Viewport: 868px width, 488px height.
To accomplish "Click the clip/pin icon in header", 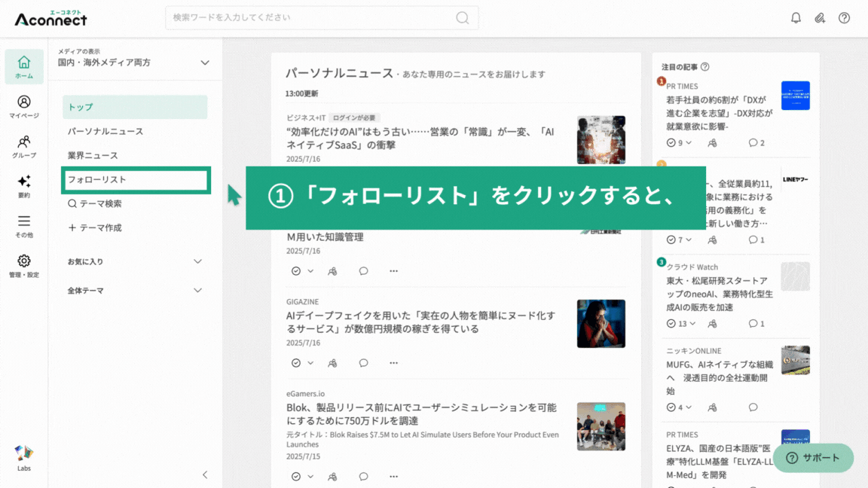I will (820, 18).
